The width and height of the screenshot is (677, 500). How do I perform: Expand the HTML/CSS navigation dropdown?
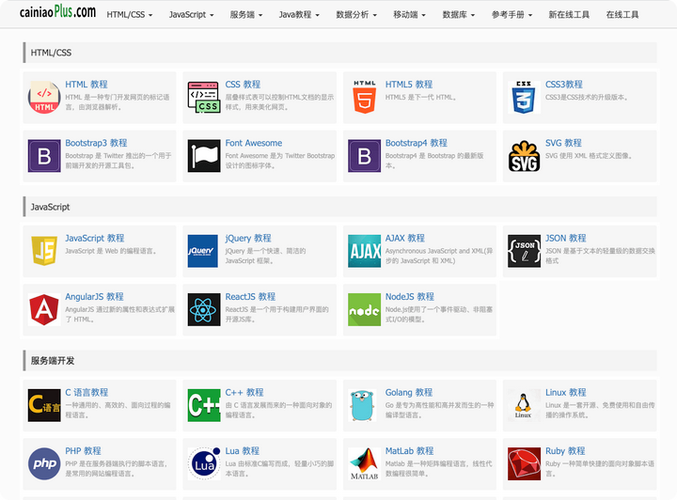point(130,15)
